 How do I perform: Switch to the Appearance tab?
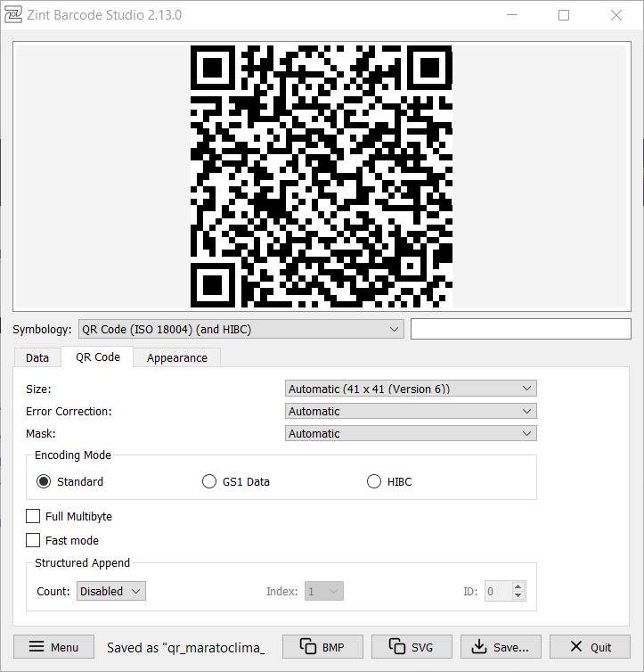coord(176,357)
